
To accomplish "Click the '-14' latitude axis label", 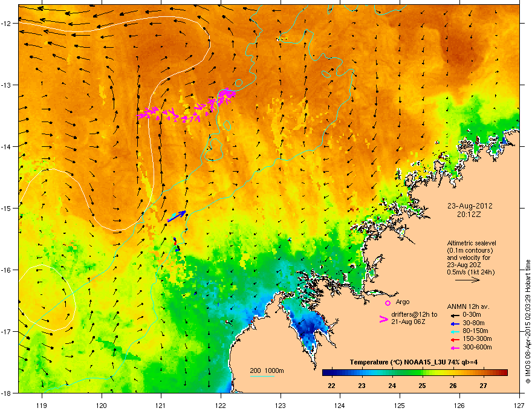I will click(x=7, y=146).
